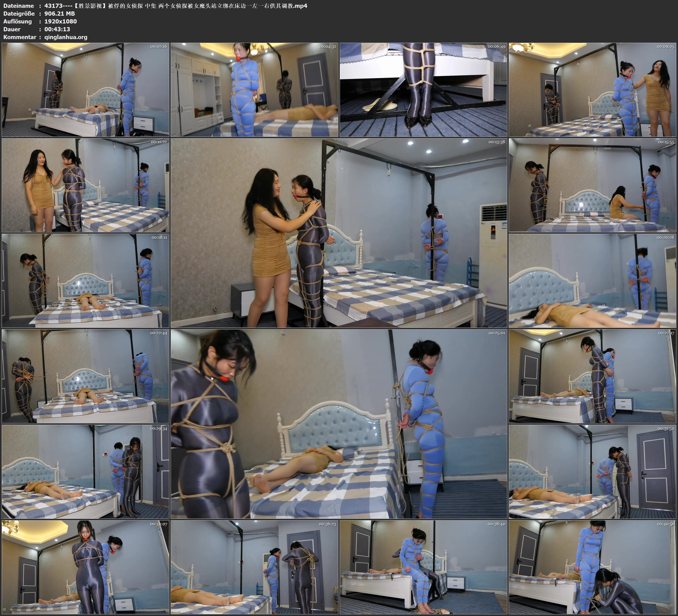
Task: Click the qinglanhua.org comment text
Action: [x=66, y=37]
